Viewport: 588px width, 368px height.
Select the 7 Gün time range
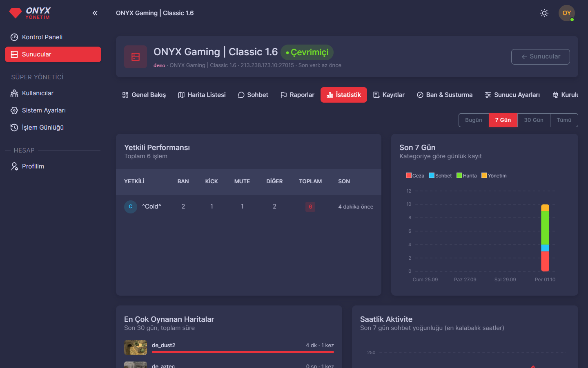[503, 120]
